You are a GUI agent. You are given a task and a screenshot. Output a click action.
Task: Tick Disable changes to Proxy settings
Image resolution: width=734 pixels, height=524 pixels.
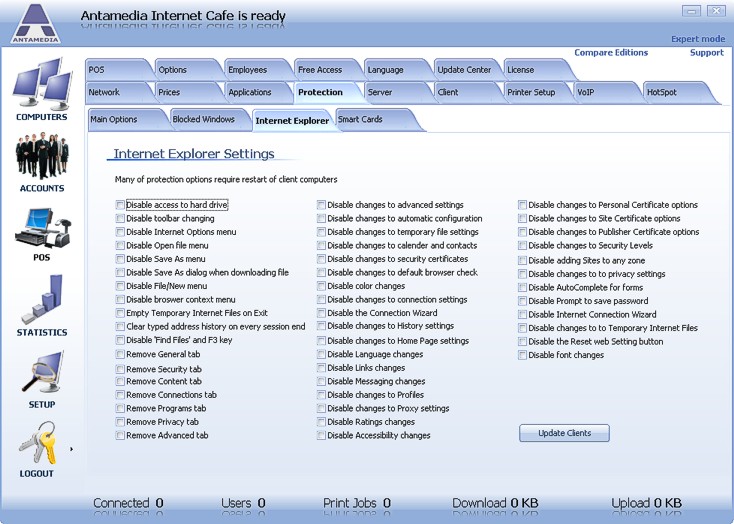point(321,409)
